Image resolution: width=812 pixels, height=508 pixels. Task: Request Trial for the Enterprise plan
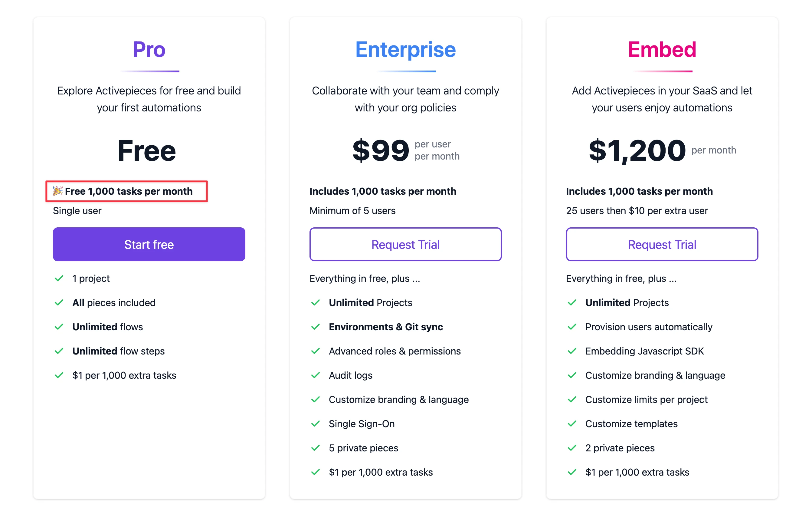tap(405, 244)
